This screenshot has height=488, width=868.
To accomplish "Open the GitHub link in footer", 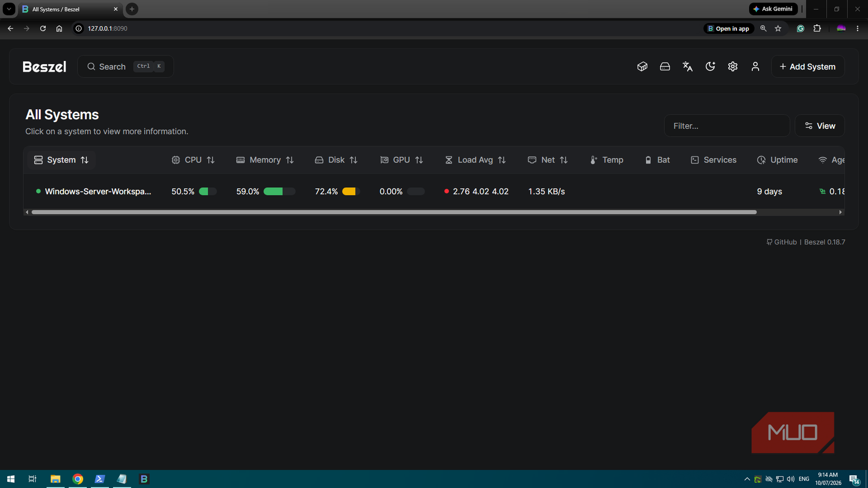I will 782,242.
